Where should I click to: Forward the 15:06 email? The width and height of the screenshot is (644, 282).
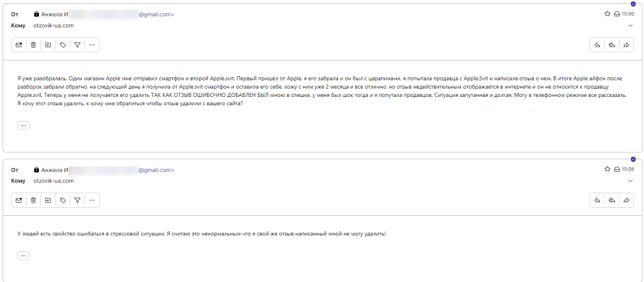(x=626, y=45)
